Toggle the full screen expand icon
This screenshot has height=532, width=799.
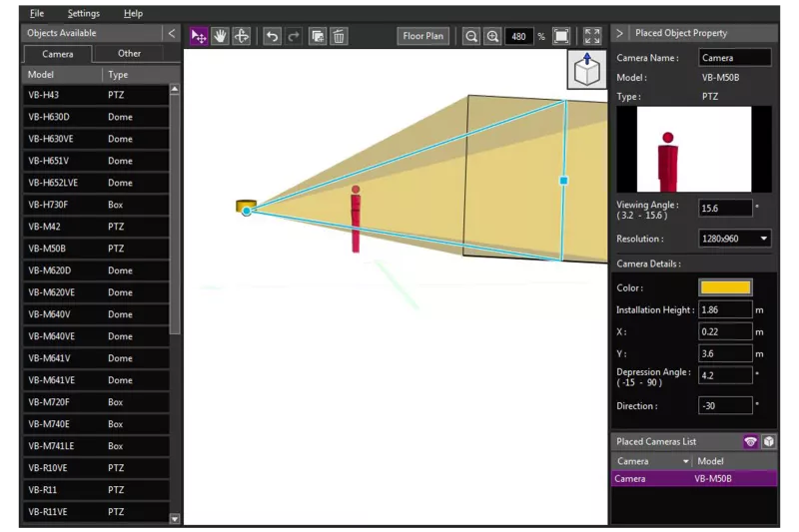coord(592,36)
